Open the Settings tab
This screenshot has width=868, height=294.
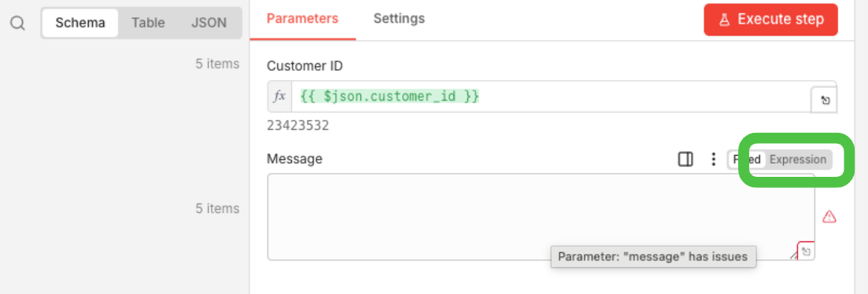399,19
